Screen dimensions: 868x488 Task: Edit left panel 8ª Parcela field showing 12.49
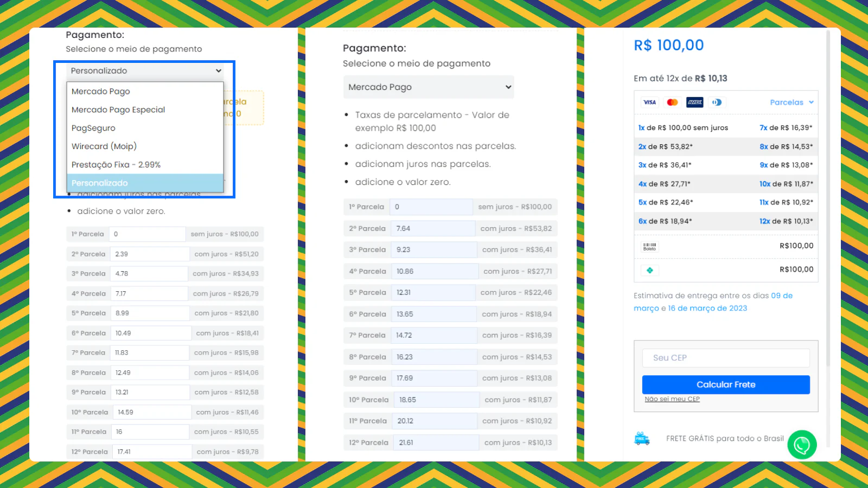click(x=150, y=373)
